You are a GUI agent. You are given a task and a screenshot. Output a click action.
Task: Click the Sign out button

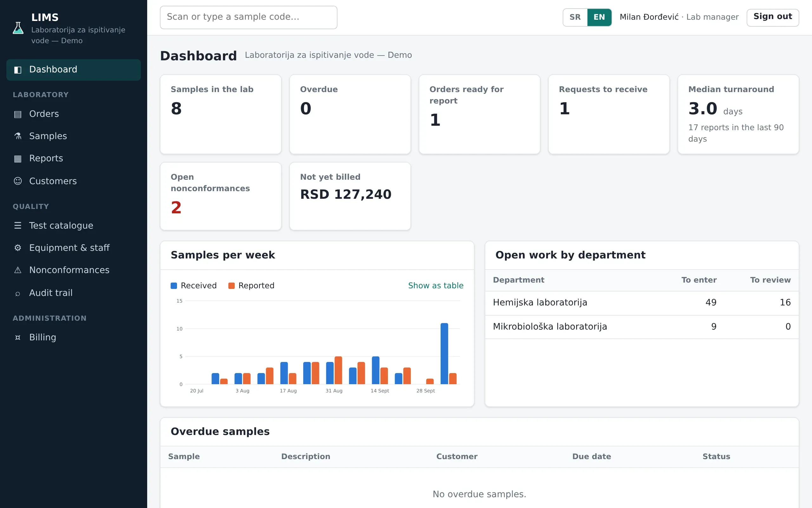(772, 17)
